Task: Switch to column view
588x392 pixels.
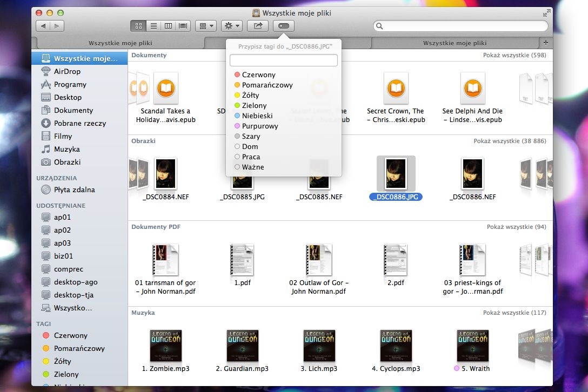Action: click(169, 26)
